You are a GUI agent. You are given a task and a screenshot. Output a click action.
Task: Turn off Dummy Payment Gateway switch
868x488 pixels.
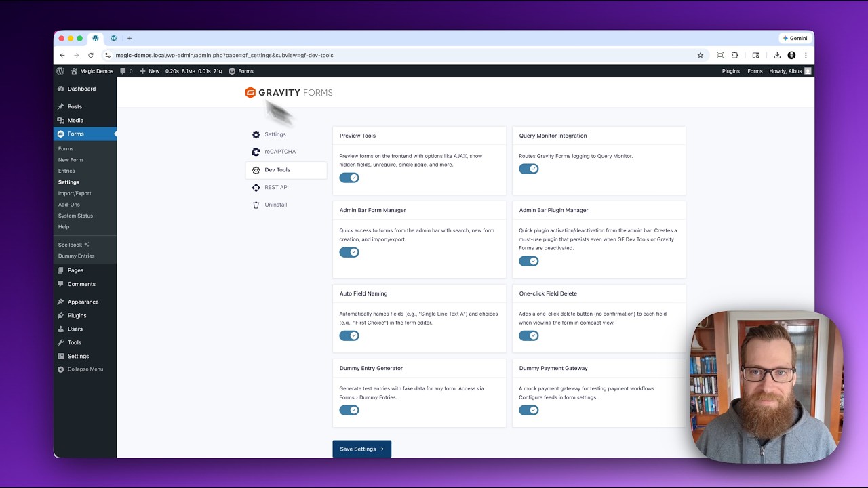(529, 410)
